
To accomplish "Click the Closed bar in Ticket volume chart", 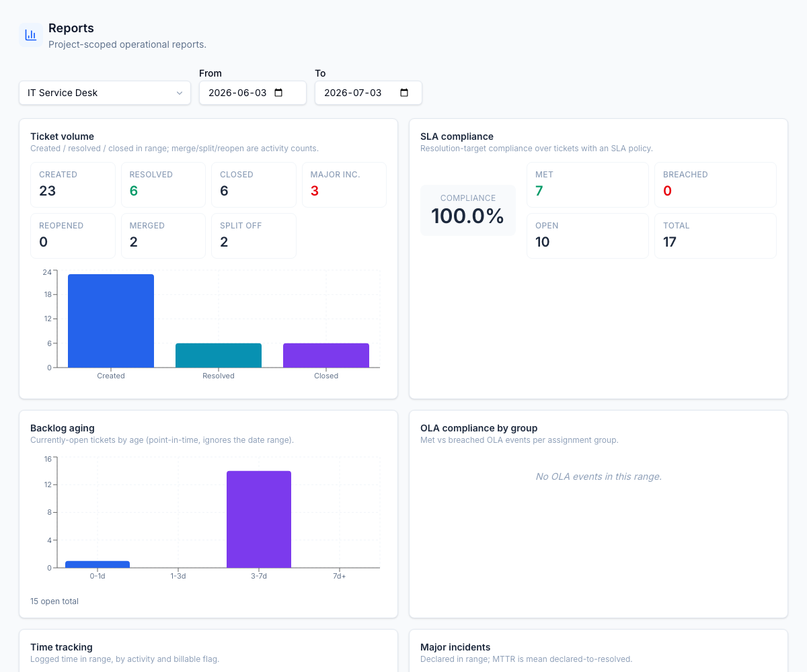I will pos(326,355).
